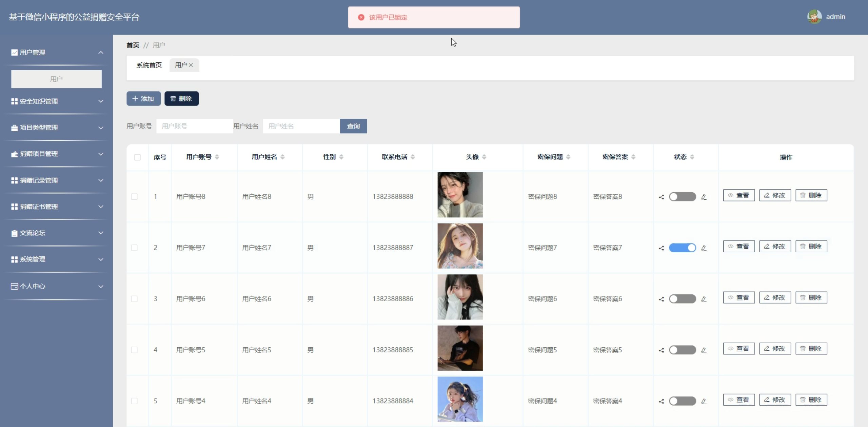Enable the status switch for 用户账号8
The width and height of the screenshot is (868, 427).
(682, 197)
